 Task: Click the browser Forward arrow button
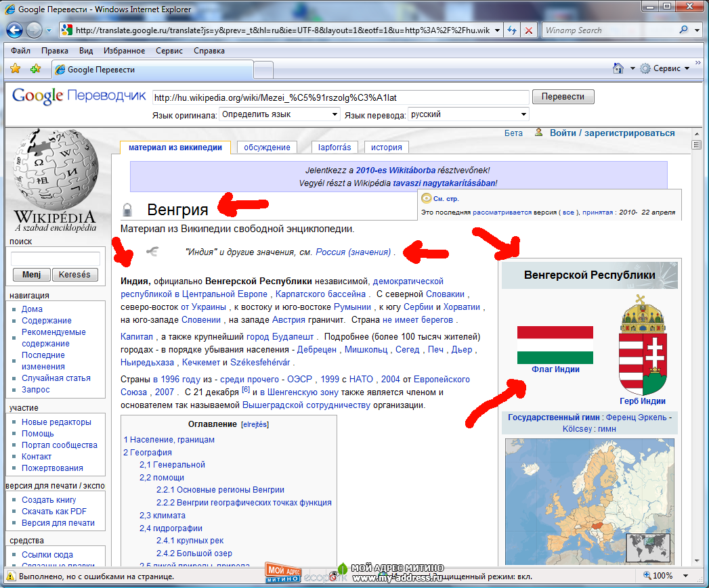[x=34, y=30]
